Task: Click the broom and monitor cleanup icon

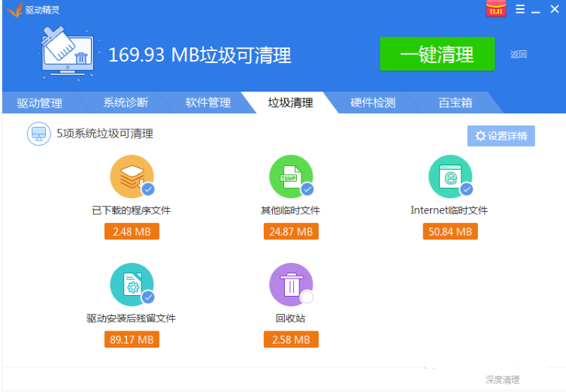Action: (x=68, y=53)
